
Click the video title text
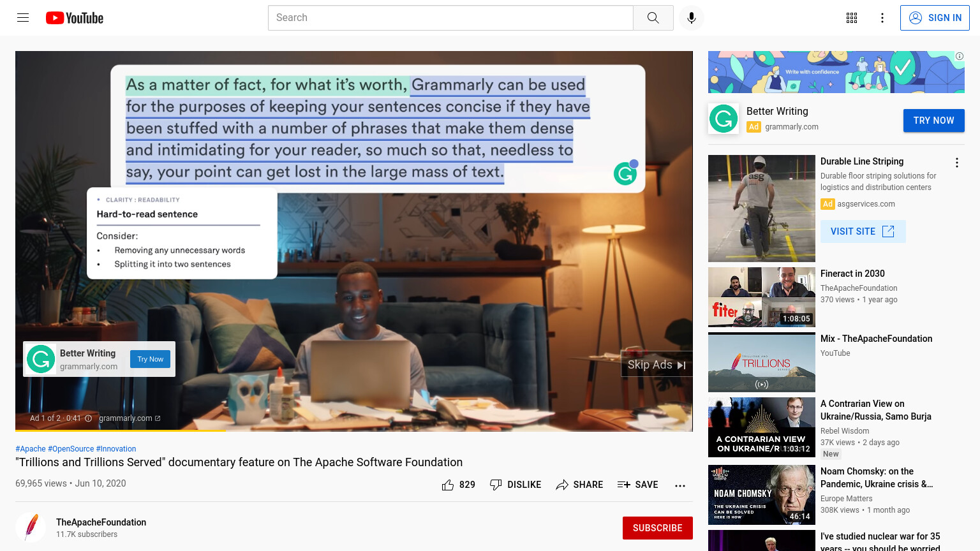239,462
